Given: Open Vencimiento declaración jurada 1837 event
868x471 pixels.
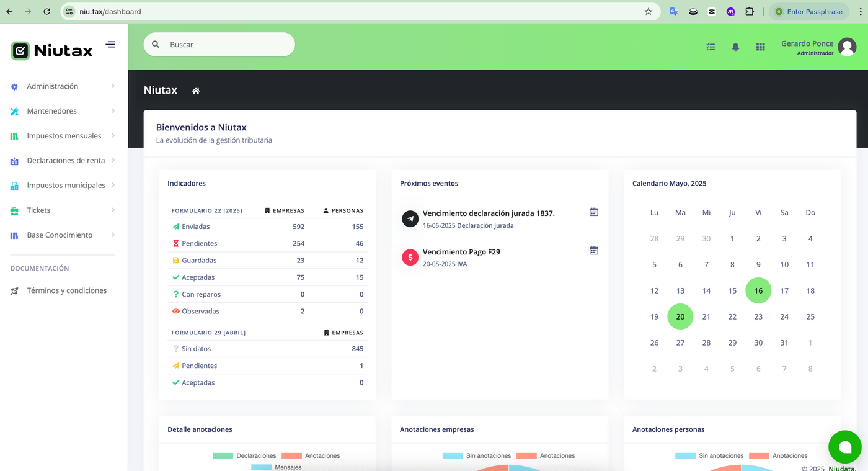Looking at the screenshot, I should tap(489, 213).
